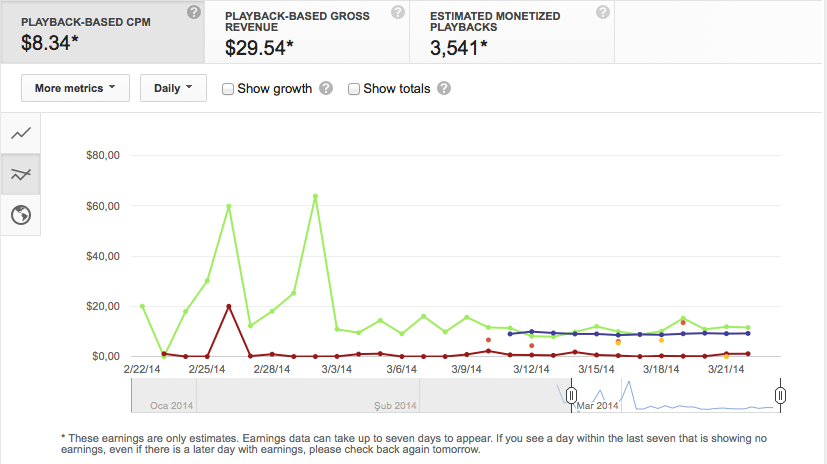
Task: Open the globe map view icon
Action: click(x=21, y=215)
